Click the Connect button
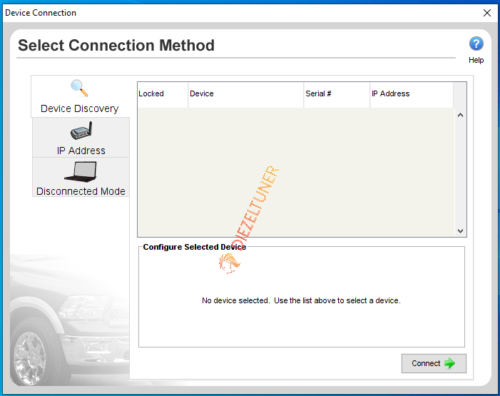Viewport: 500px width, 396px height. (x=434, y=363)
